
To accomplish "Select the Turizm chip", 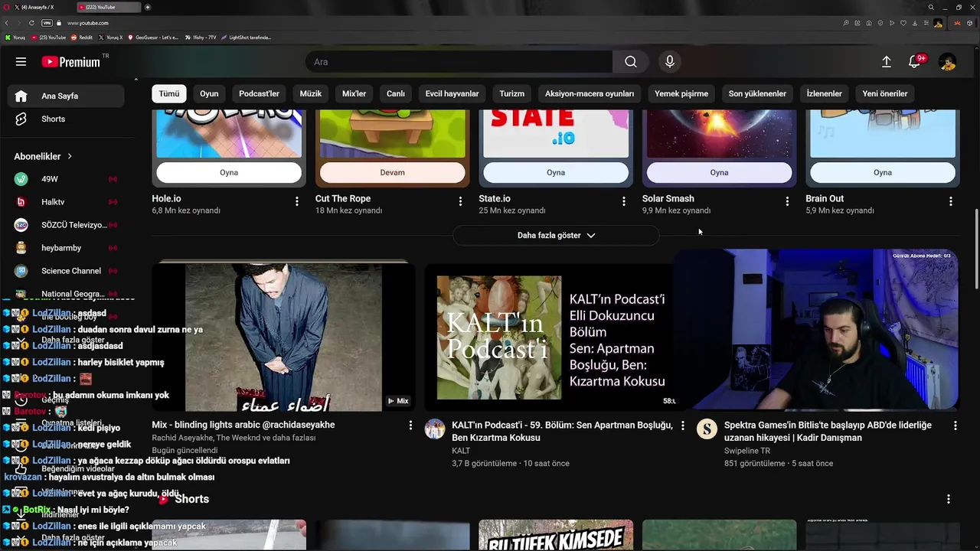I will pyautogui.click(x=511, y=93).
